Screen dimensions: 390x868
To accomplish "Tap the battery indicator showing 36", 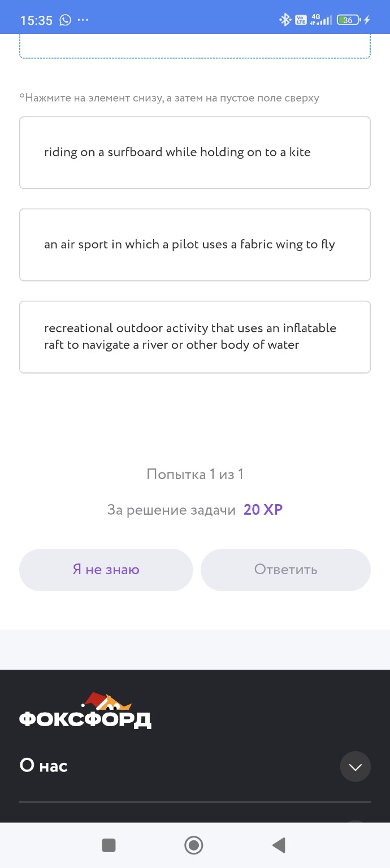I will [348, 20].
